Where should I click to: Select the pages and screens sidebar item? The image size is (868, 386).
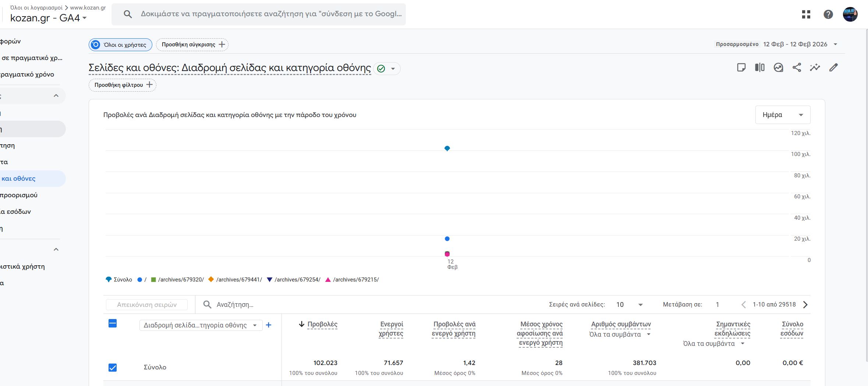18,178
